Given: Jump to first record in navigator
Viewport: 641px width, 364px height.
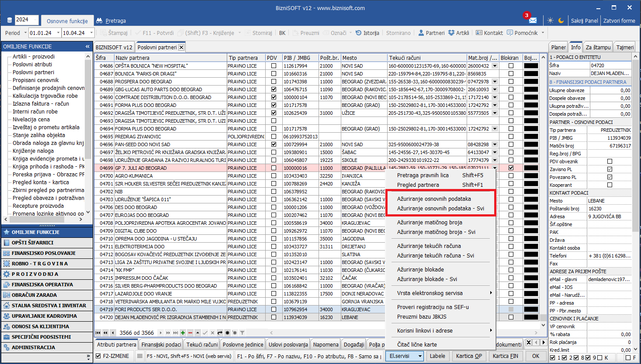Looking at the screenshot, I should pyautogui.click(x=98, y=333).
